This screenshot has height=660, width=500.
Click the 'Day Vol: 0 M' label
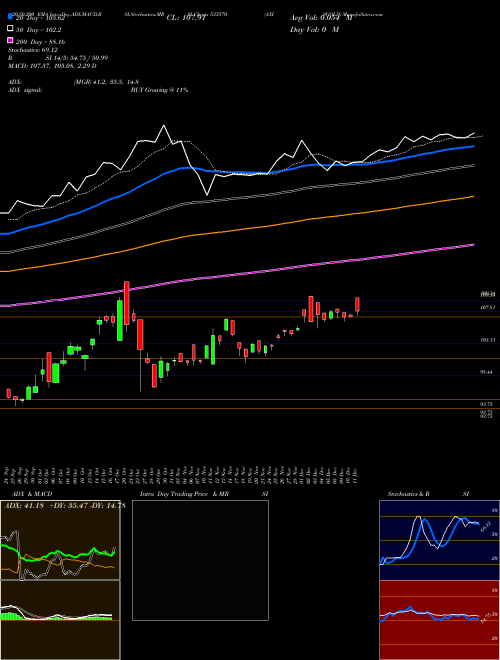314,30
